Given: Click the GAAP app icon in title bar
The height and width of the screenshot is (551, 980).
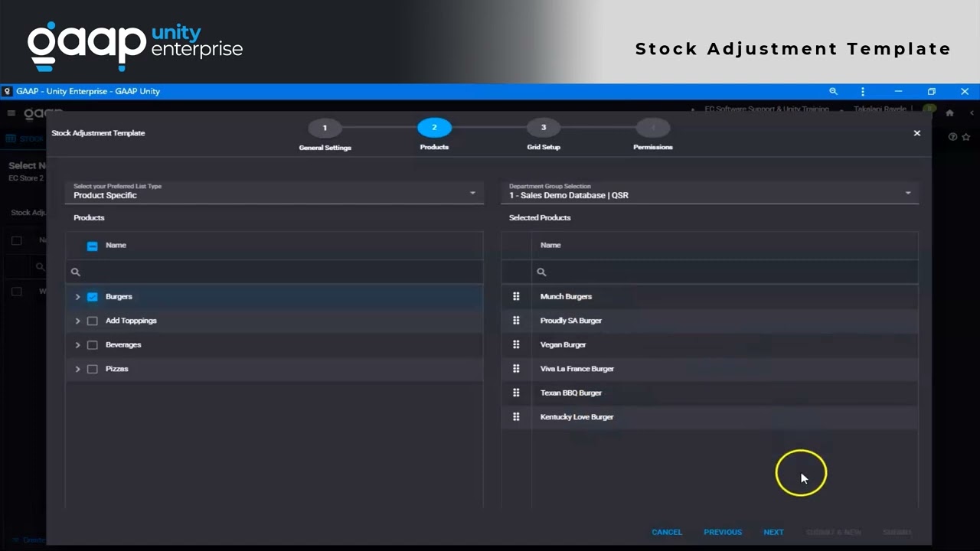Looking at the screenshot, I should [8, 91].
